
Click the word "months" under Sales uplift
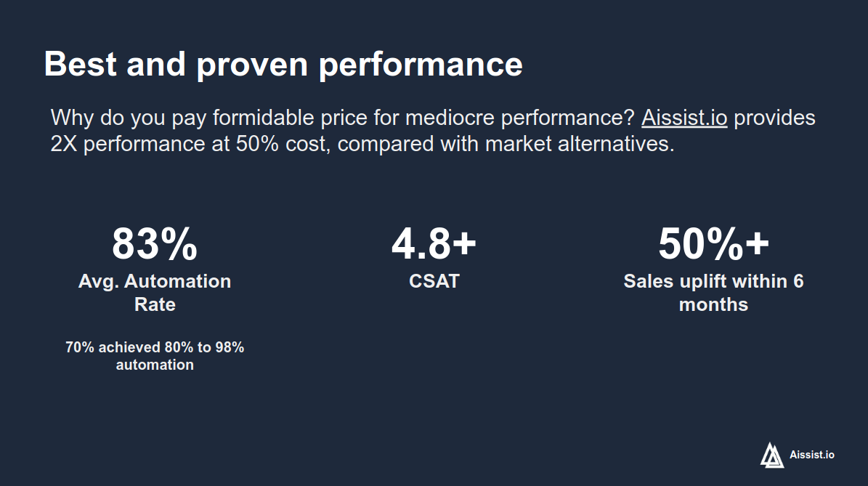coord(713,304)
